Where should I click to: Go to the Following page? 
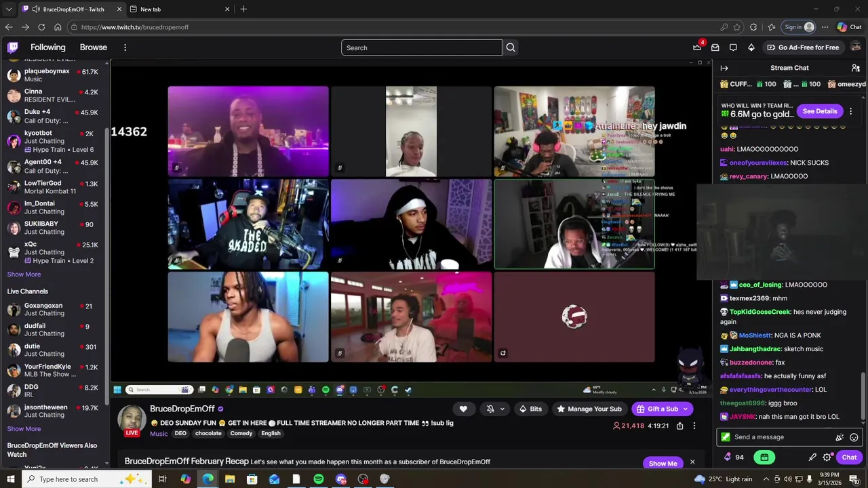[48, 47]
